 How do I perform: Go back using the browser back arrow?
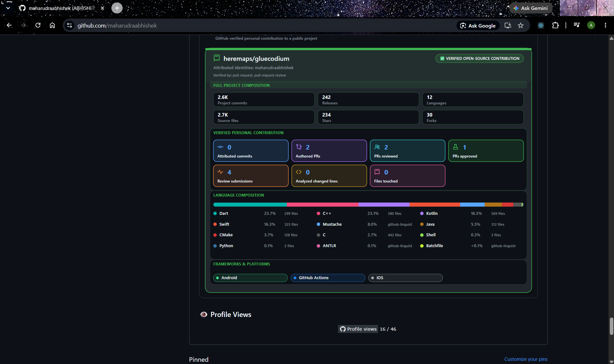[x=9, y=25]
